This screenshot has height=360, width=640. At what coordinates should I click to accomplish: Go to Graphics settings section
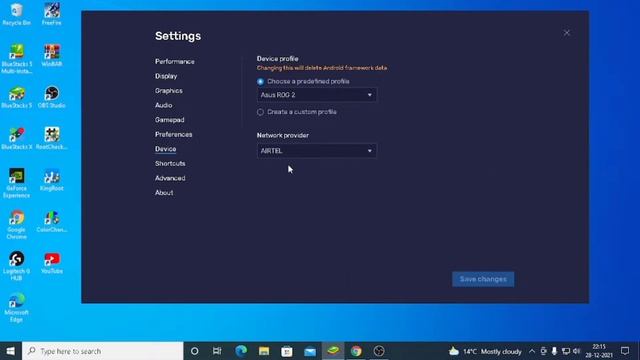tap(169, 91)
